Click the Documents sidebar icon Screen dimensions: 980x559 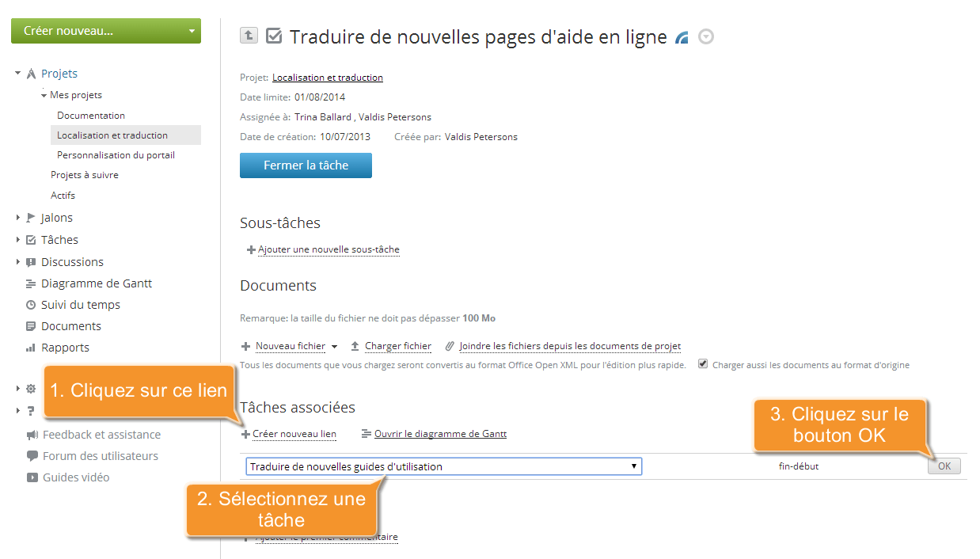31,326
